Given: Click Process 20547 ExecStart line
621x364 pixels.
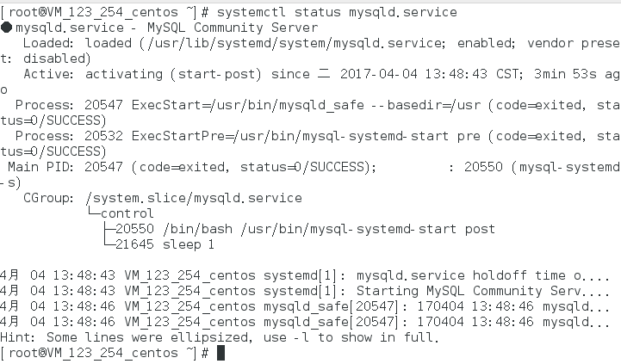Looking at the screenshot, I should point(310,113).
